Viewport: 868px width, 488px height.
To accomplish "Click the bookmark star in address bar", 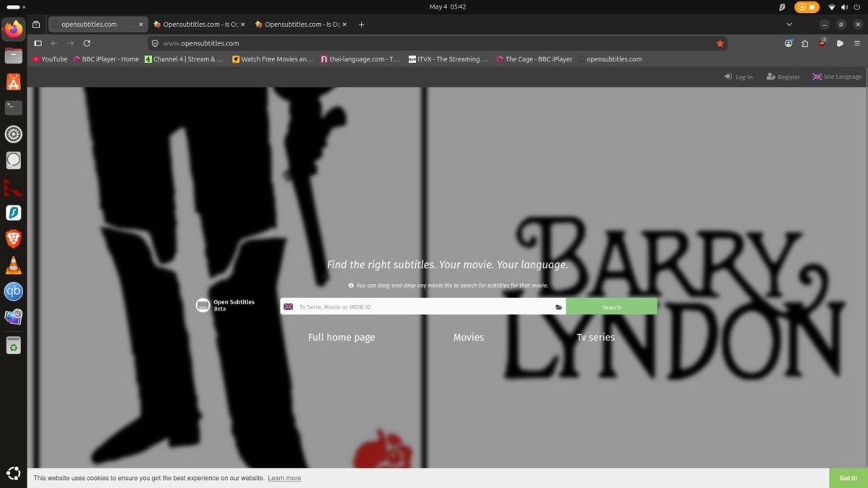I will [x=720, y=43].
